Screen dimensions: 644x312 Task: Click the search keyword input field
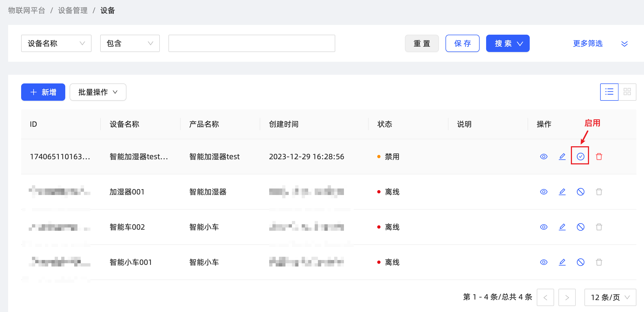(x=252, y=43)
